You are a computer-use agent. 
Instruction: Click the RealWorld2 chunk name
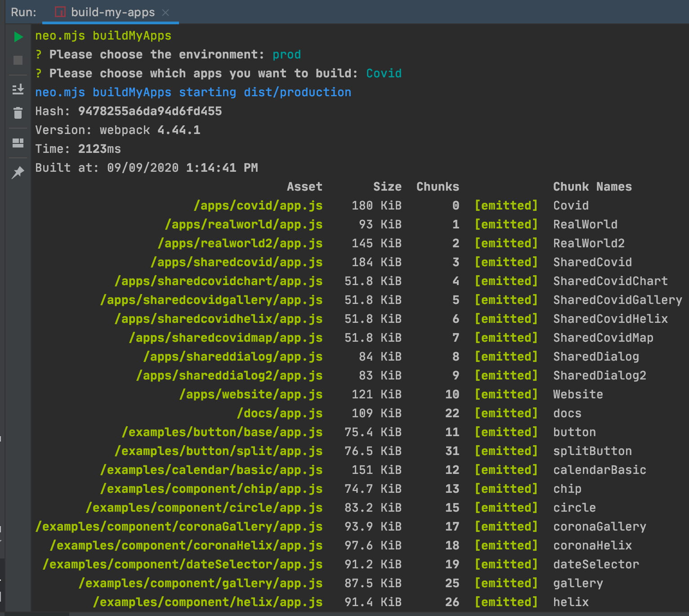pyautogui.click(x=589, y=243)
